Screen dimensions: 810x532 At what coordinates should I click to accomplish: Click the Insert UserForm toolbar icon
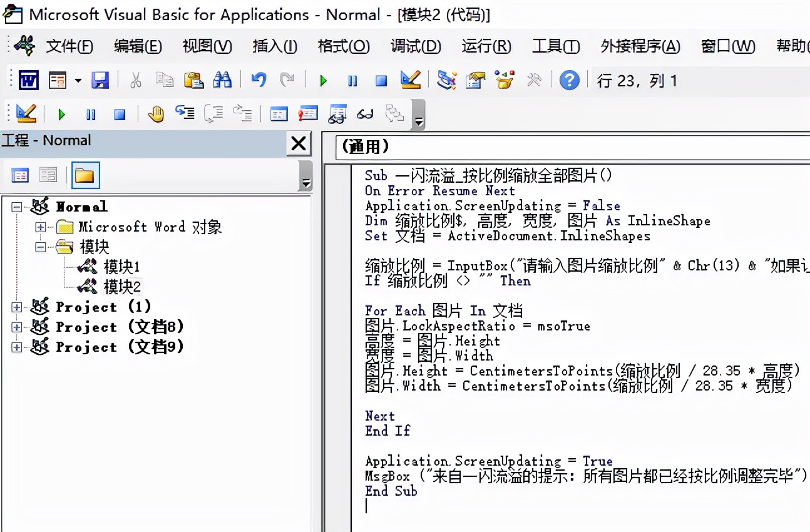[x=58, y=80]
